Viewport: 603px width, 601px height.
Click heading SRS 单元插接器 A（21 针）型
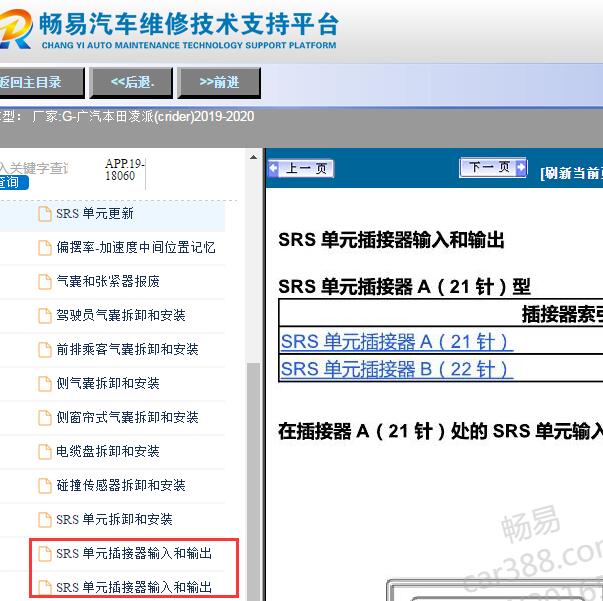pos(404,286)
